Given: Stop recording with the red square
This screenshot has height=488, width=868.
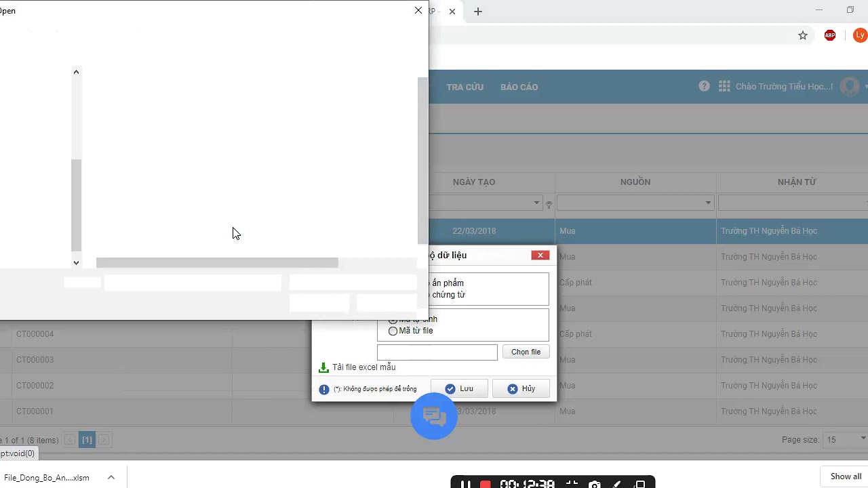Looking at the screenshot, I should tap(486, 485).
